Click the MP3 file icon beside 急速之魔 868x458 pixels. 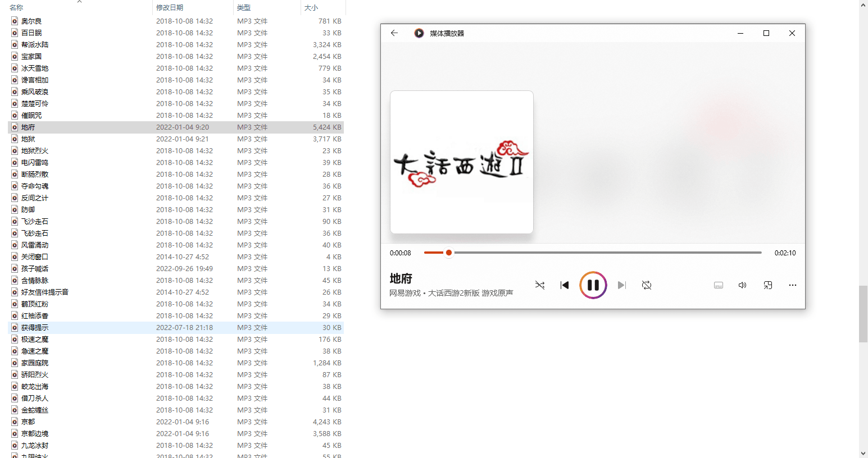[15, 351]
